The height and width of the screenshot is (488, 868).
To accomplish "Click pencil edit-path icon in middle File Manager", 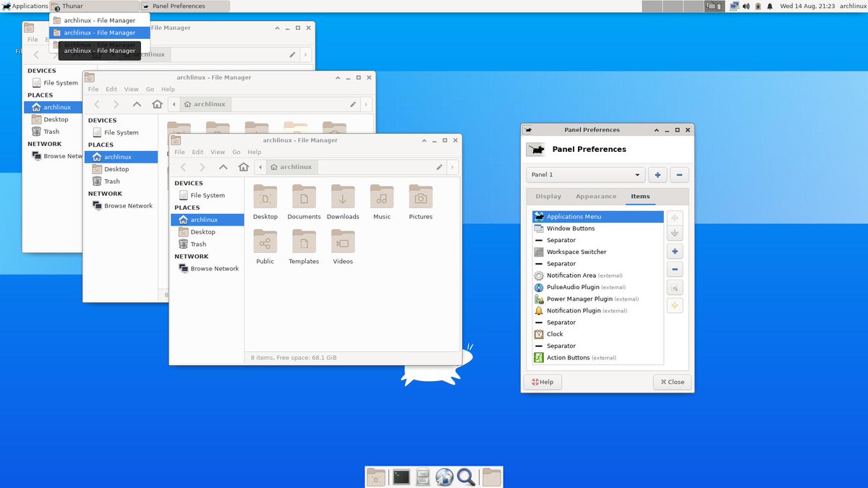I will (x=353, y=104).
